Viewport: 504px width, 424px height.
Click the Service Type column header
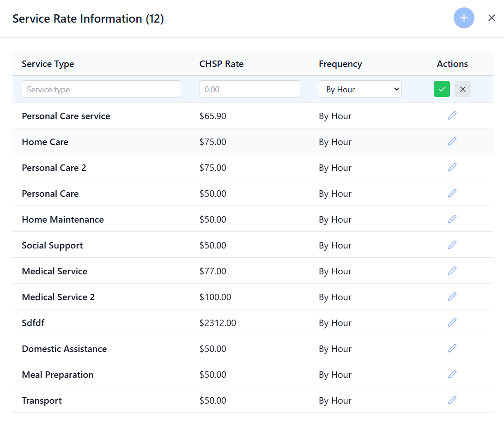click(48, 64)
